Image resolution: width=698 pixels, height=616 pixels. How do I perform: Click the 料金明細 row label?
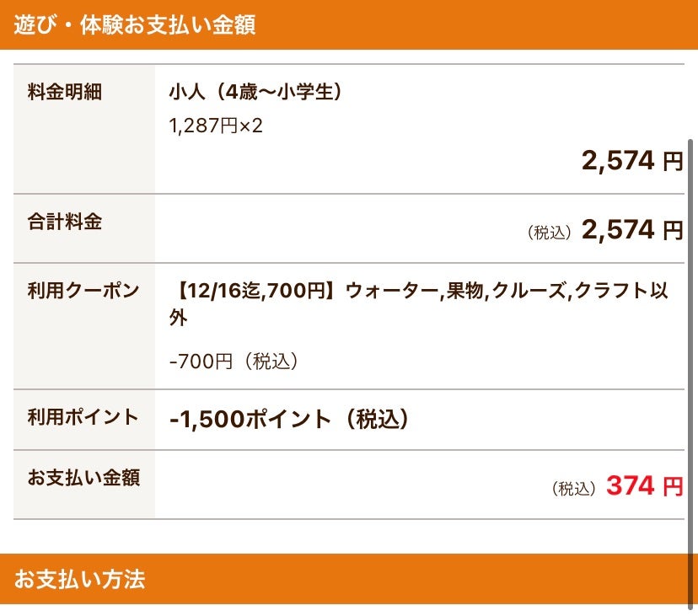point(65,92)
